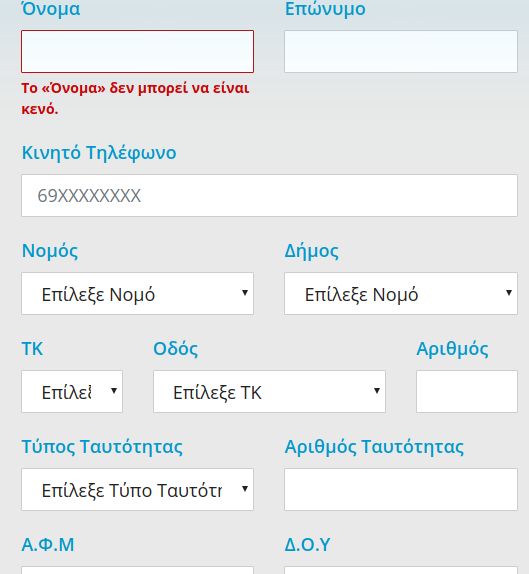Open the Δήμος dropdown list

click(401, 293)
